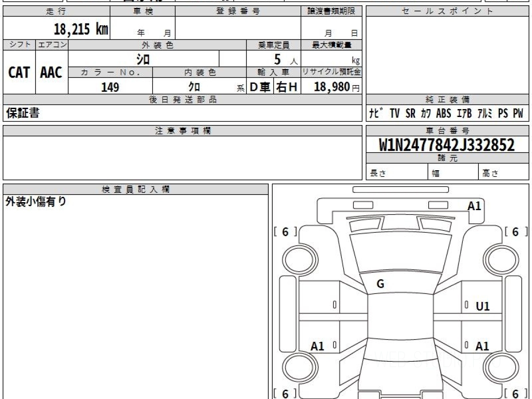Image resolution: width=532 pixels, height=399 pixels.
Task: Click the 右H steering cell
Action: point(287,87)
